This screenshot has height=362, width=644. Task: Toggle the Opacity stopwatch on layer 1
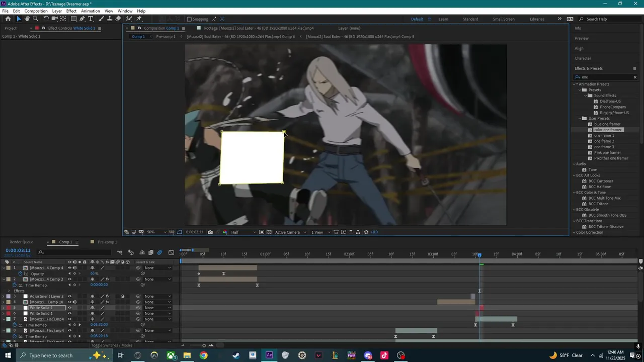click(21, 274)
